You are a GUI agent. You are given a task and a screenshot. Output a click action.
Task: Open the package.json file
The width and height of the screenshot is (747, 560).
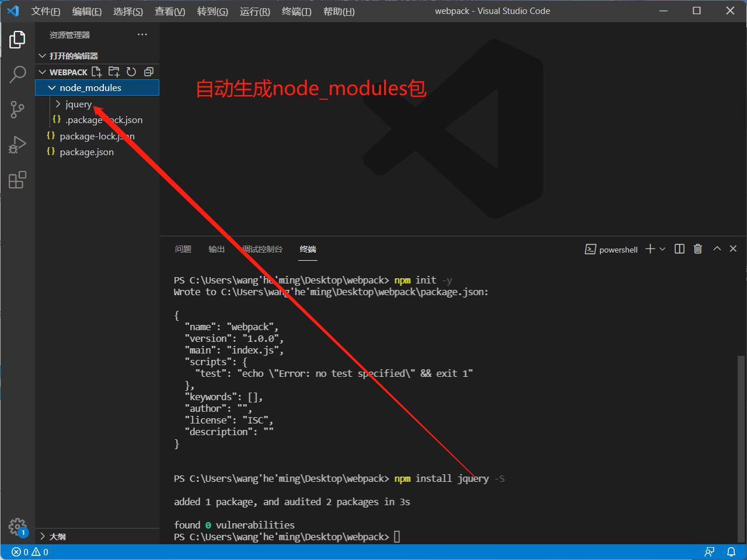[97, 152]
